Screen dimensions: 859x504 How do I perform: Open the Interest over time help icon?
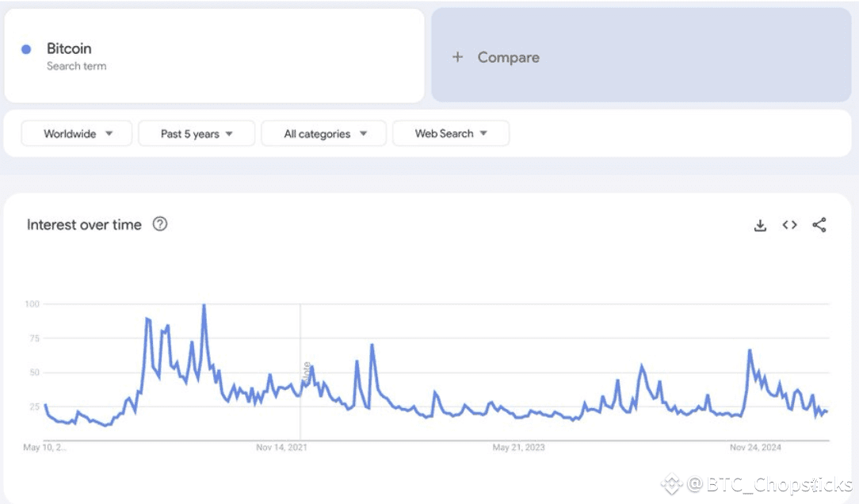coord(160,224)
